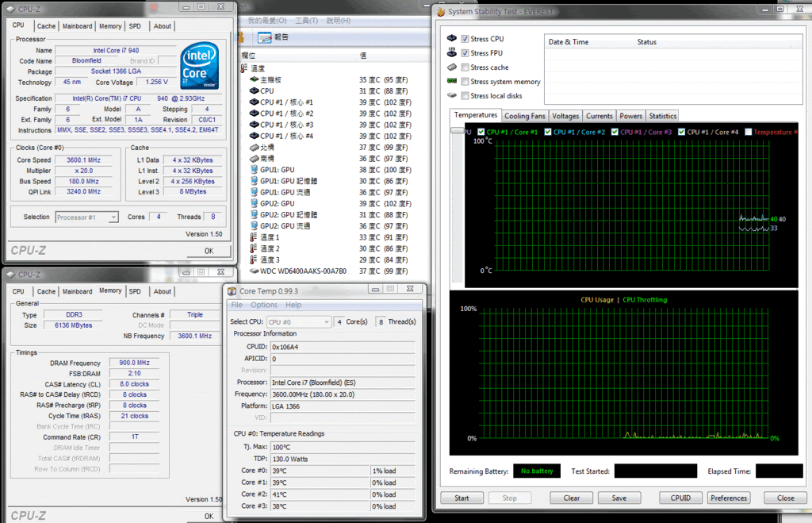This screenshot has width=812, height=523.
Task: Click the Clear button
Action: [571, 498]
